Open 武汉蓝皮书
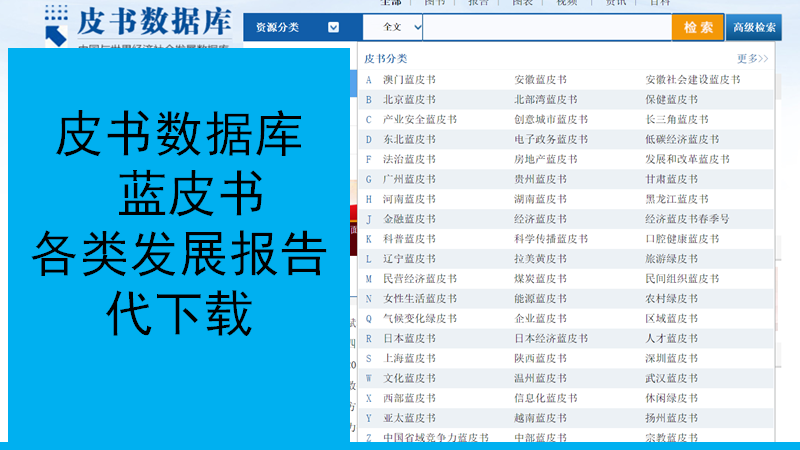 pos(671,378)
